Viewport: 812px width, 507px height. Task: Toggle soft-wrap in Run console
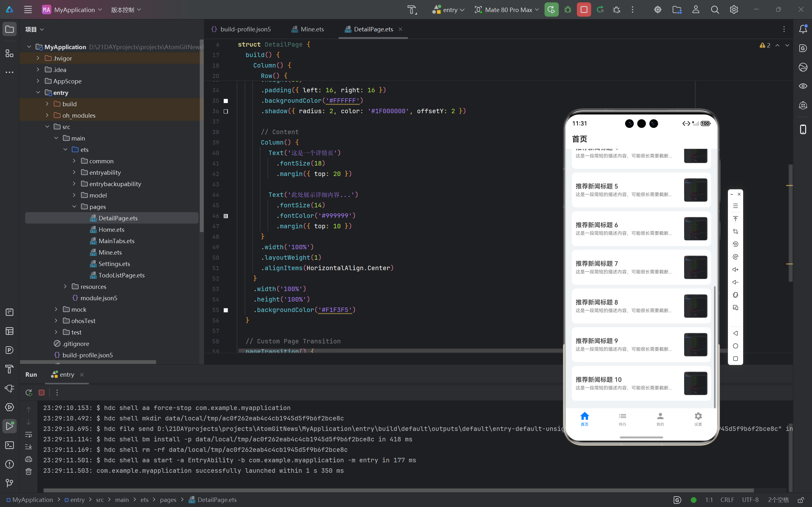point(29,435)
